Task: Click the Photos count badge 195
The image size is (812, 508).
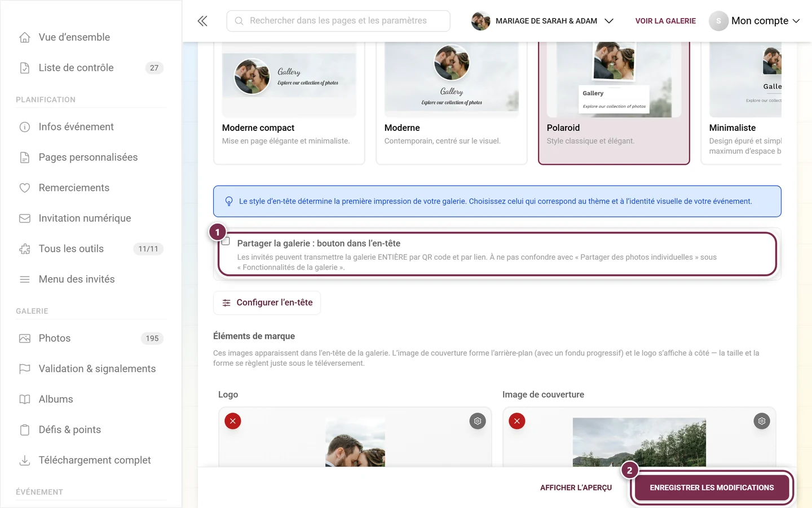Action: click(152, 339)
